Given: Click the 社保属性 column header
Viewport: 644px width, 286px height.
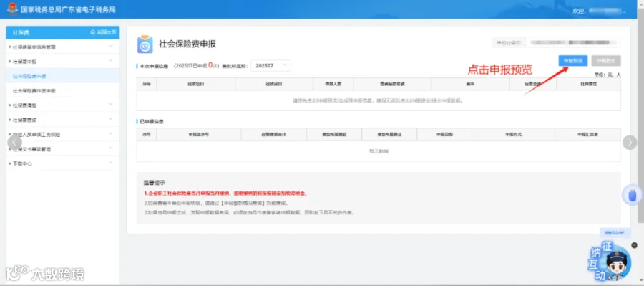Looking at the screenshot, I should 589,84.
